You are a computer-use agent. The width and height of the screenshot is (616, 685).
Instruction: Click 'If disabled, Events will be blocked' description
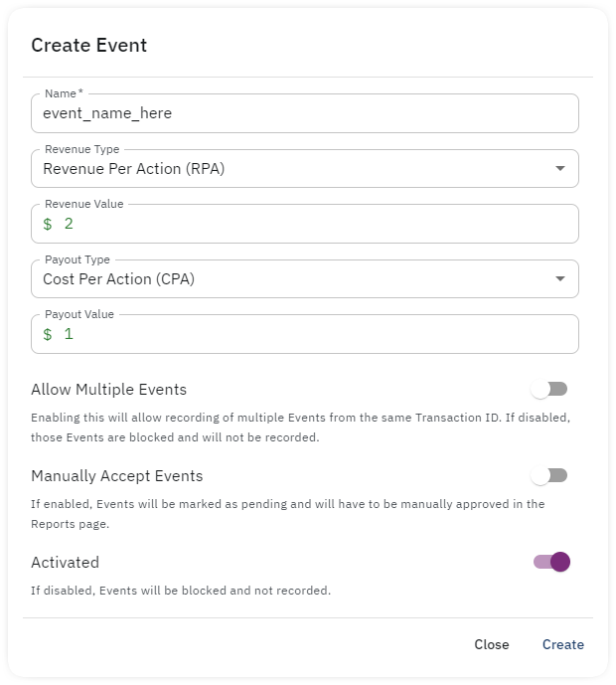[181, 591]
